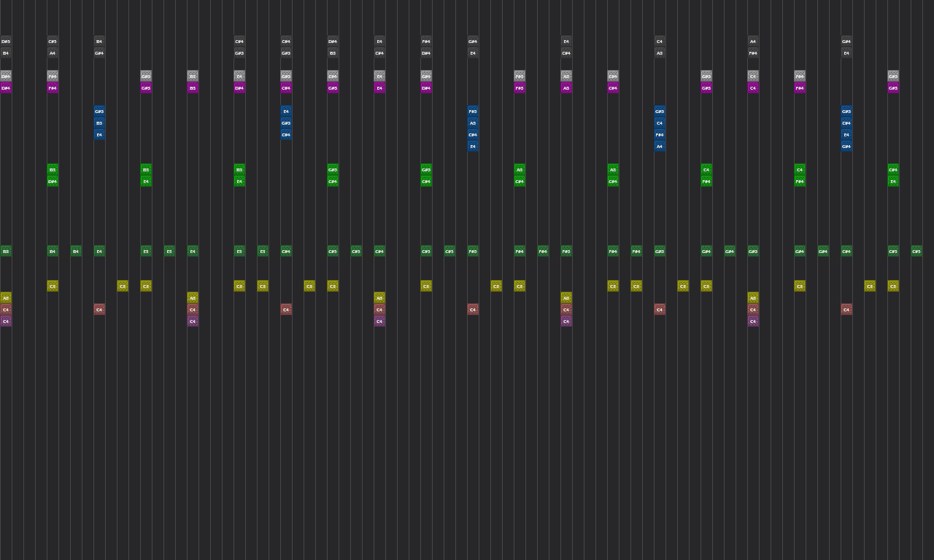This screenshot has height=560, width=934.
Task: Click the dark A3 note block
Action: (660, 53)
